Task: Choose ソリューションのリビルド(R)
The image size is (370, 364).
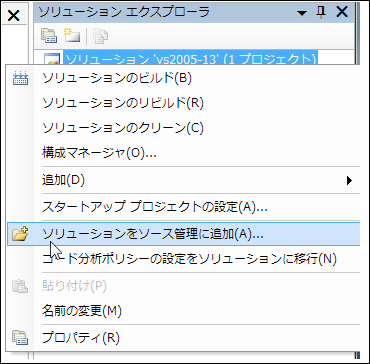Action: point(184,102)
